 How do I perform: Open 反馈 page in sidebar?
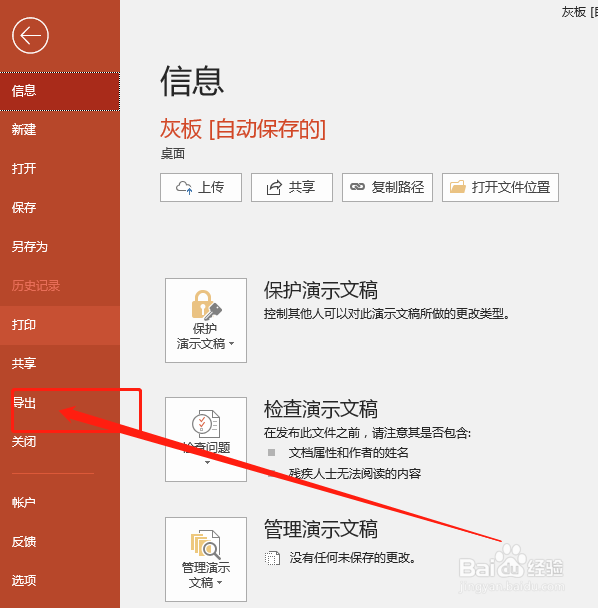point(60,542)
